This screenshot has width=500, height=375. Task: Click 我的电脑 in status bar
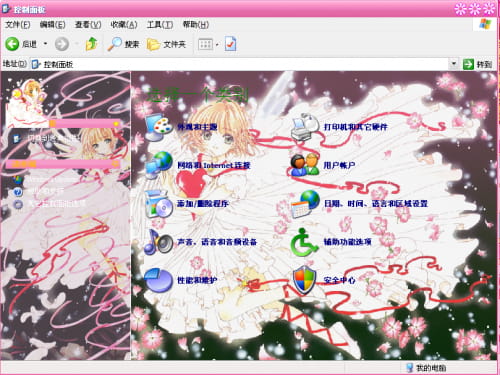427,368
